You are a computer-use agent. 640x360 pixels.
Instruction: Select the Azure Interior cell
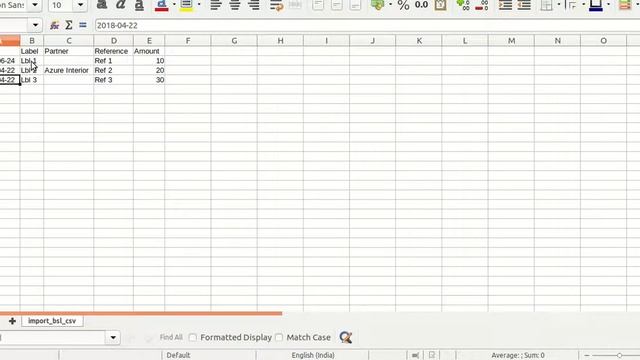(x=69, y=70)
